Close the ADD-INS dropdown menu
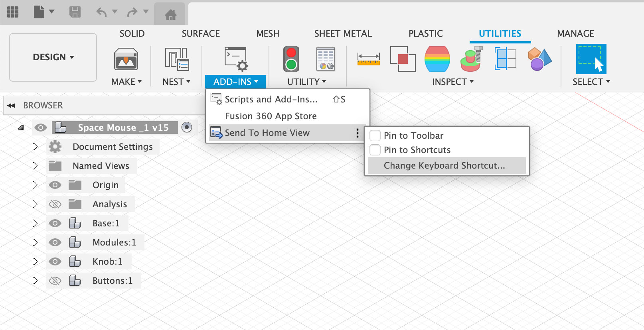Viewport: 644px width, 330px height. point(235,82)
